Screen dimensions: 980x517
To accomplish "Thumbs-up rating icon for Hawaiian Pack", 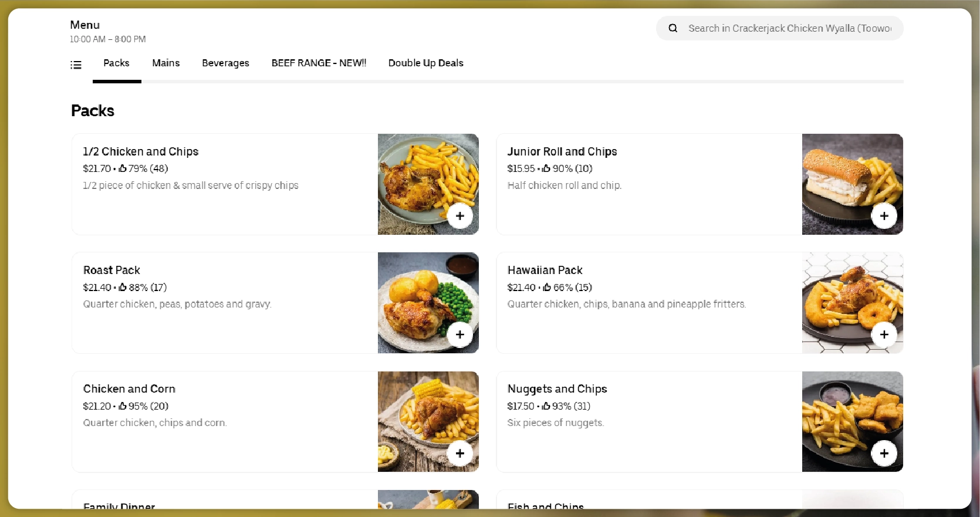I will click(547, 287).
